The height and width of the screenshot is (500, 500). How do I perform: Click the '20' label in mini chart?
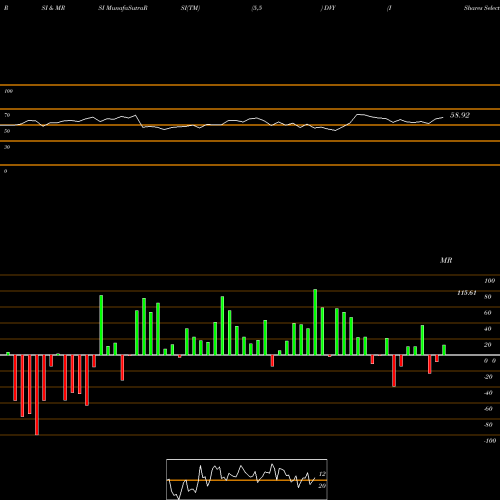tap(322, 486)
